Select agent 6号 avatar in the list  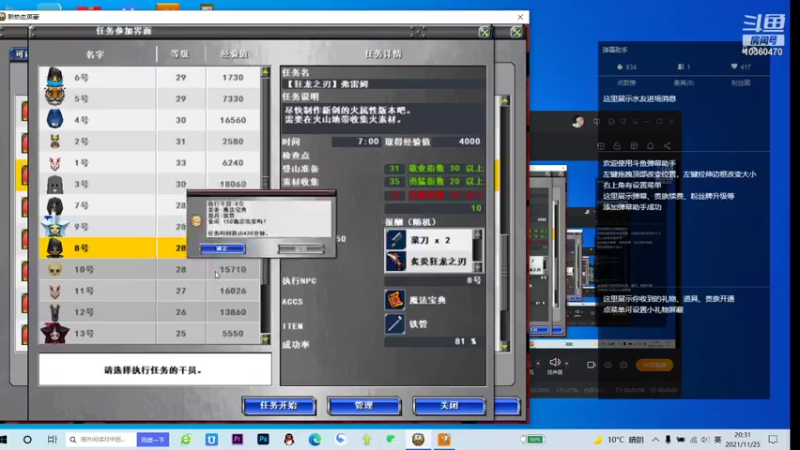click(55, 77)
